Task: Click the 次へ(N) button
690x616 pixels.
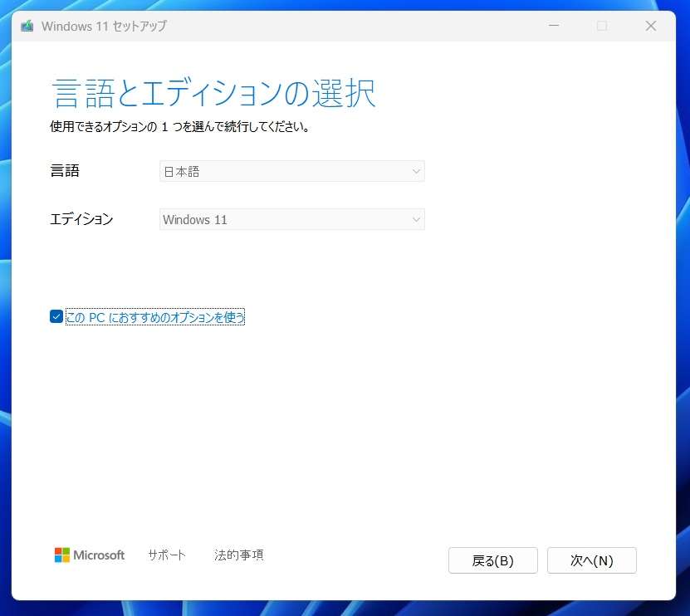Action: tap(591, 560)
